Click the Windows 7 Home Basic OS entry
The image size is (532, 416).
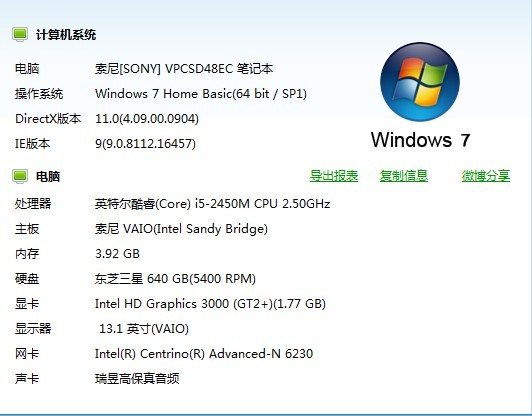201,94
